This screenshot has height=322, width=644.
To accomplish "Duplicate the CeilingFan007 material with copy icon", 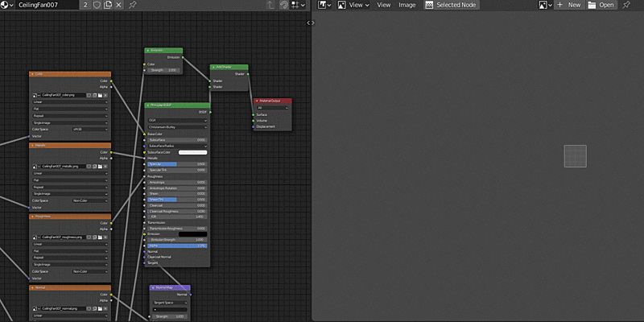I will (x=108, y=5).
